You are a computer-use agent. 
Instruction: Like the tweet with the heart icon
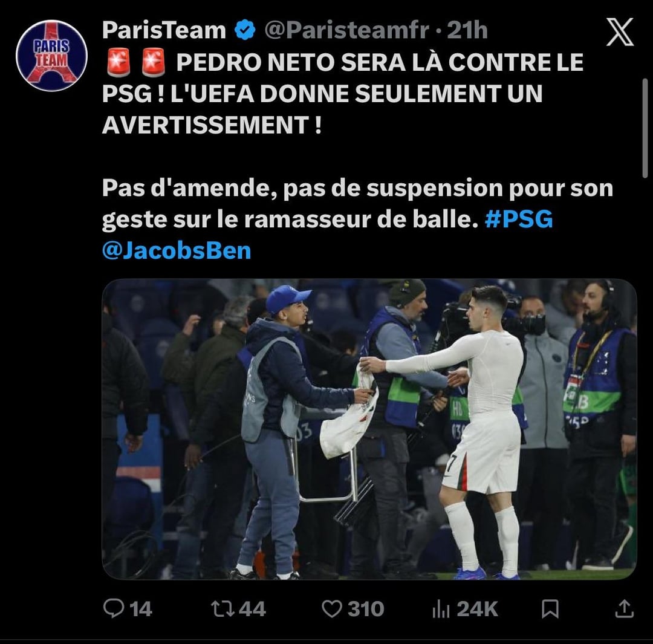pos(332,608)
